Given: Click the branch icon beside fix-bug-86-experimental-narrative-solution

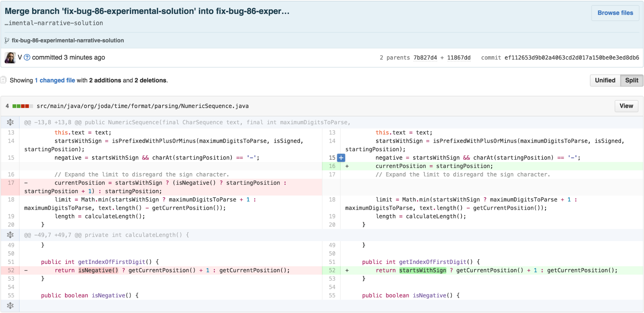Looking at the screenshot, I should point(7,41).
